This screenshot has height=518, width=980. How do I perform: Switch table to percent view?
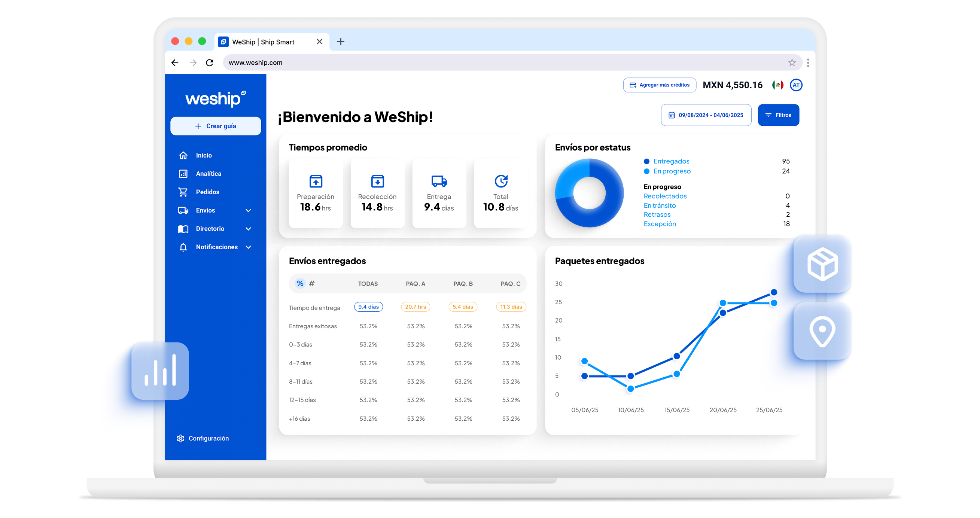[300, 283]
